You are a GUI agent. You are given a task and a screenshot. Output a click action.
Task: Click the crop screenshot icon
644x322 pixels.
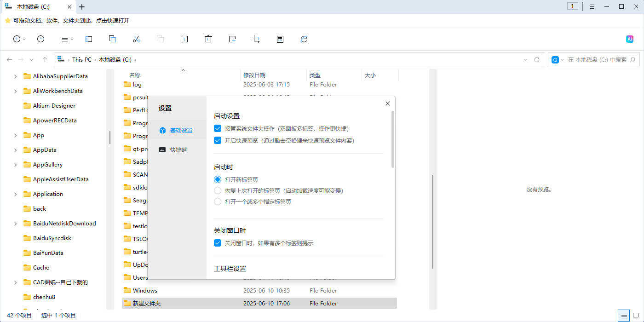click(x=256, y=39)
